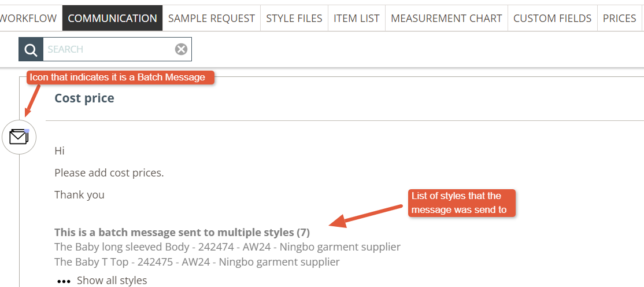This screenshot has height=287, width=644.
Task: Open the Item List tab
Action: click(x=357, y=18)
